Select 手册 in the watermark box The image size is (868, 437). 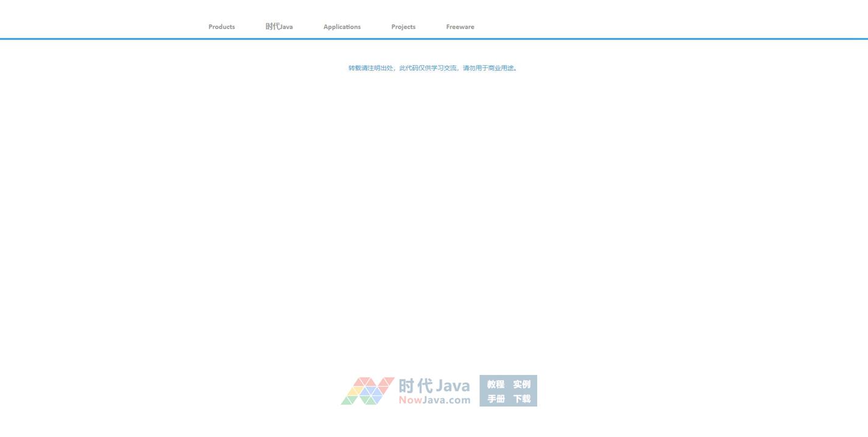[496, 399]
